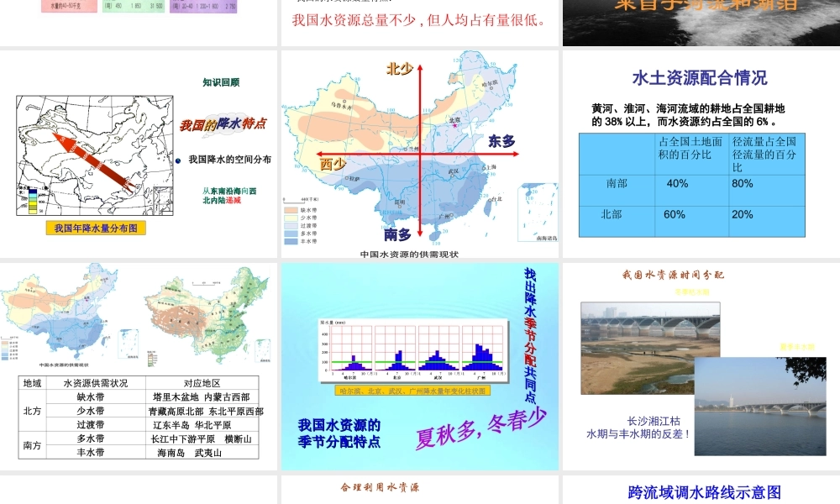Image resolution: width=840 pixels, height=504 pixels.
Task: Click the 塔里木盆地 内蒙古西部 cell
Action: click(x=202, y=396)
